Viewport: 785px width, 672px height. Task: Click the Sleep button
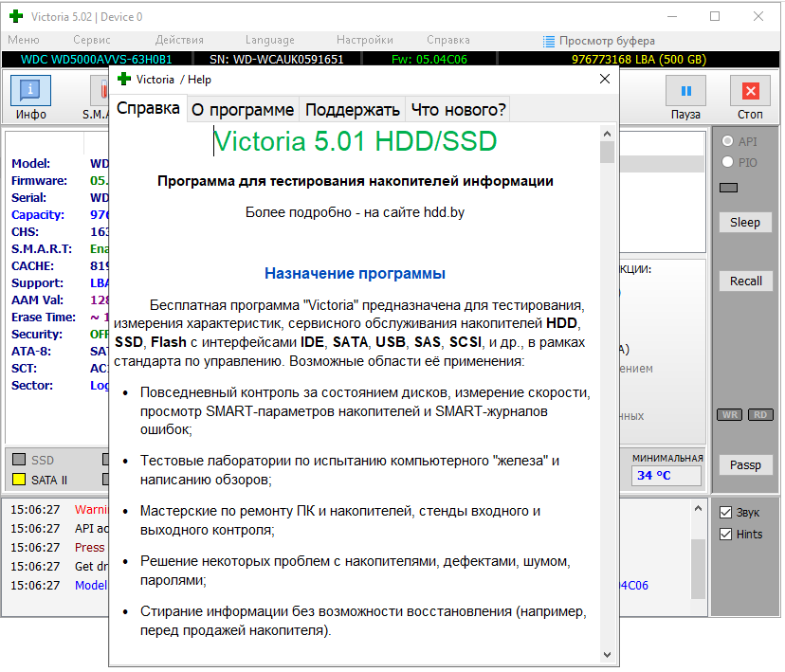tap(745, 222)
